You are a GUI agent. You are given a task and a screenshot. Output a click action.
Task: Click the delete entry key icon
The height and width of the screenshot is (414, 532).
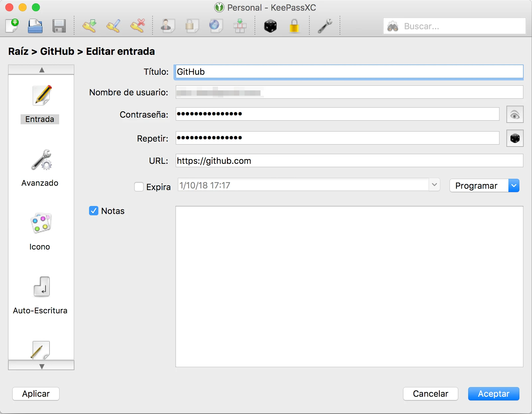(138, 26)
